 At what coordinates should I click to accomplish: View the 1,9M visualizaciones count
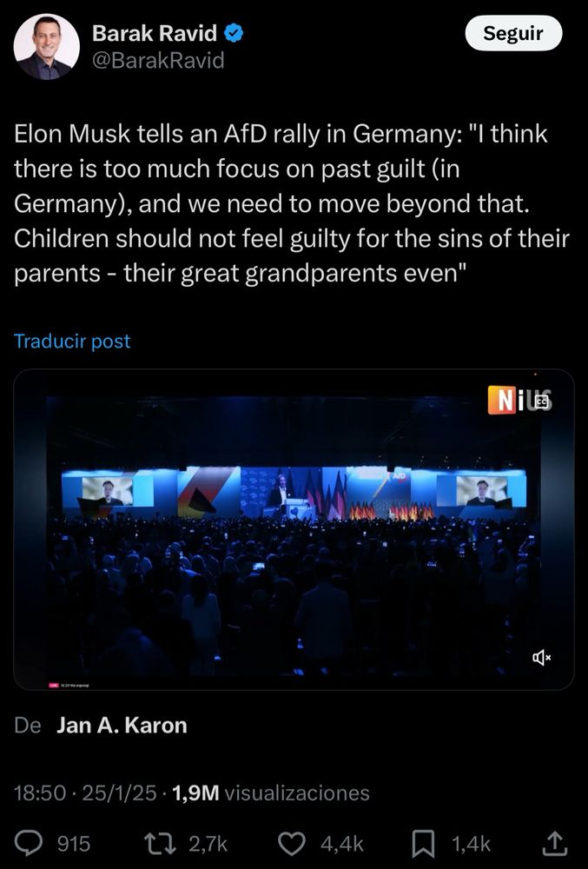271,793
